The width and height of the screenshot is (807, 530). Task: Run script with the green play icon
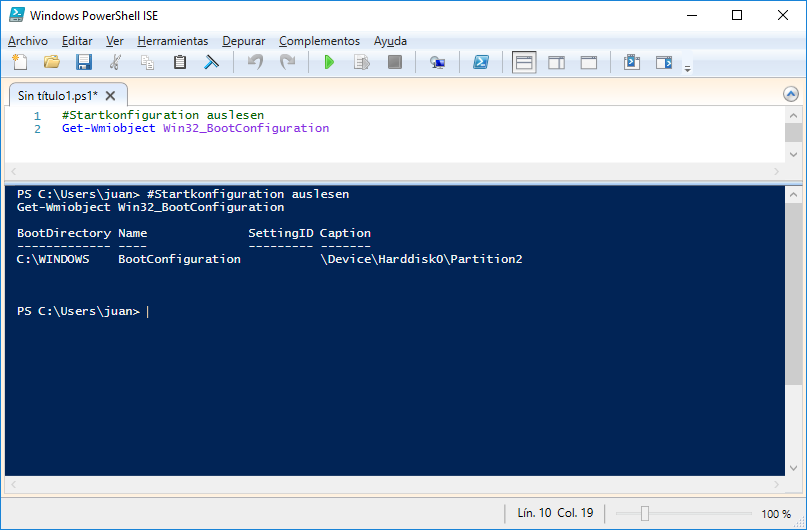coord(329,62)
